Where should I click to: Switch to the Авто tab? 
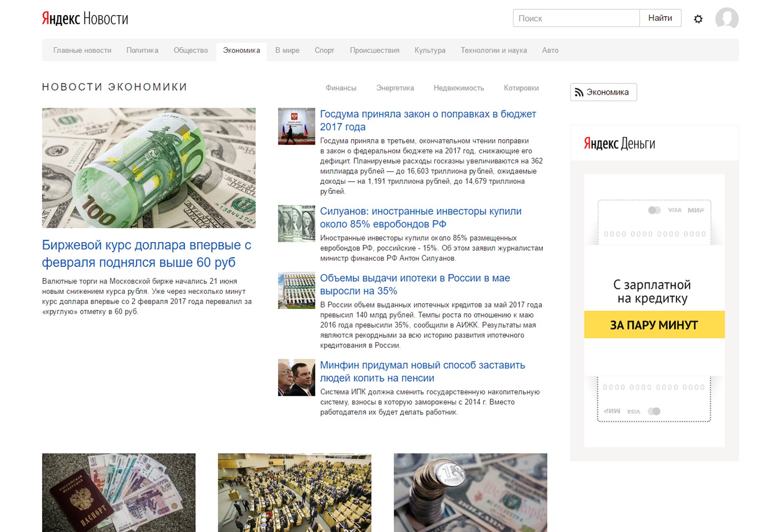pyautogui.click(x=550, y=50)
